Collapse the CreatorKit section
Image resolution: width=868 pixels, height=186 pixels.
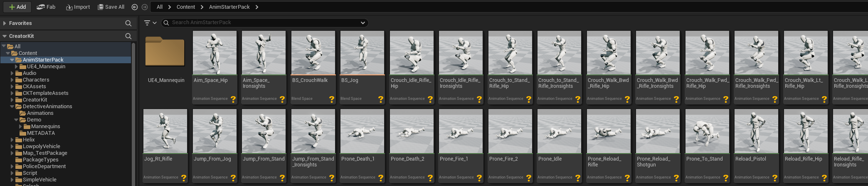pyautogui.click(x=5, y=36)
